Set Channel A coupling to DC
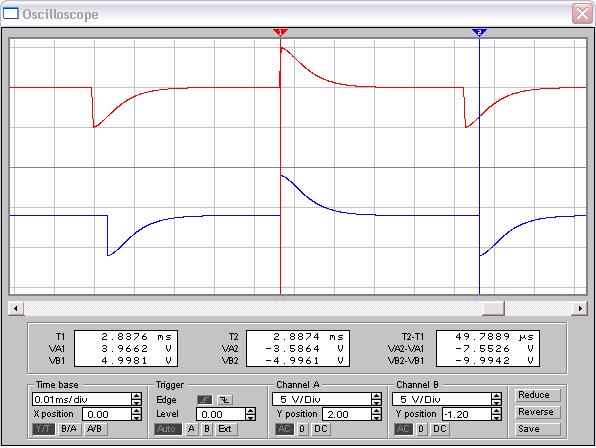Screen dimensions: 596x448 click(x=321, y=429)
